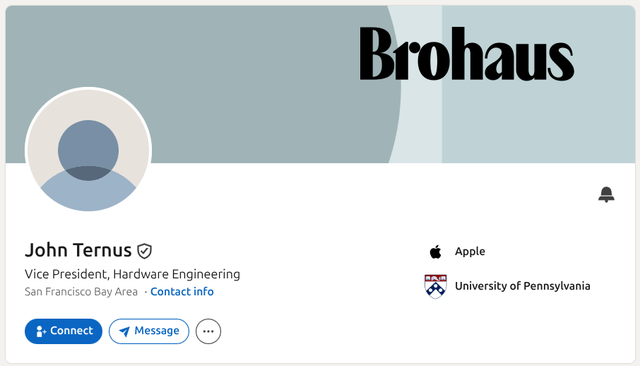Open the placeholder profile avatar picture
Screen dimensions: 640x366
(x=88, y=150)
